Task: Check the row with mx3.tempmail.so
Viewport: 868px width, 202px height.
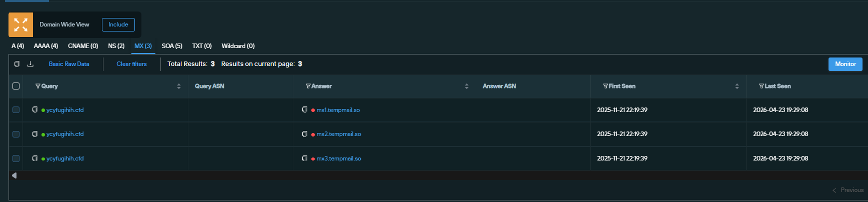Action: [16, 158]
